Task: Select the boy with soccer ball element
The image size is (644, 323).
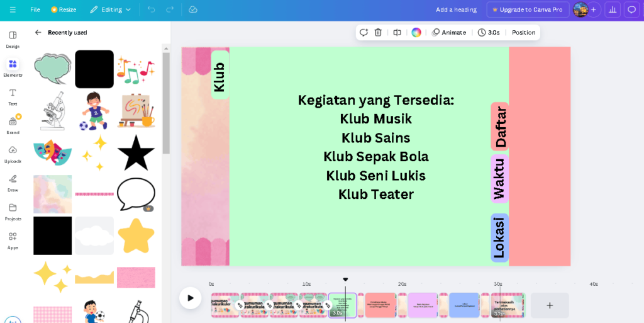Action: (94, 111)
